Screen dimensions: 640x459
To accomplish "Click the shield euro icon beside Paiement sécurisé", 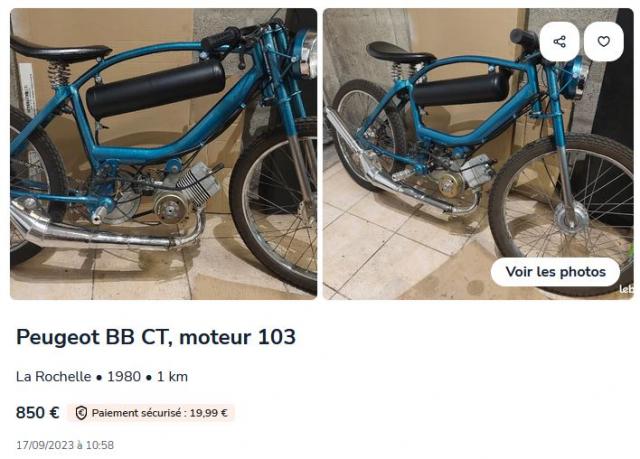I will [81, 413].
